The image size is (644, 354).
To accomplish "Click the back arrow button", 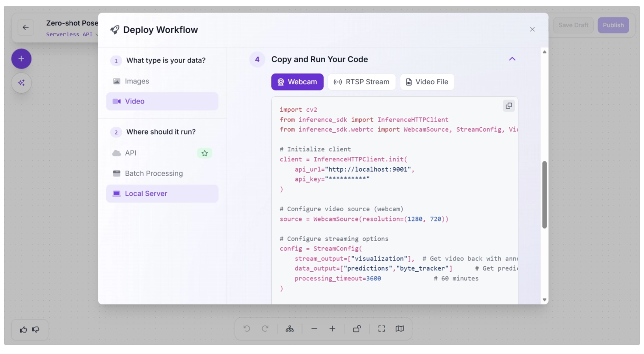I will [26, 27].
